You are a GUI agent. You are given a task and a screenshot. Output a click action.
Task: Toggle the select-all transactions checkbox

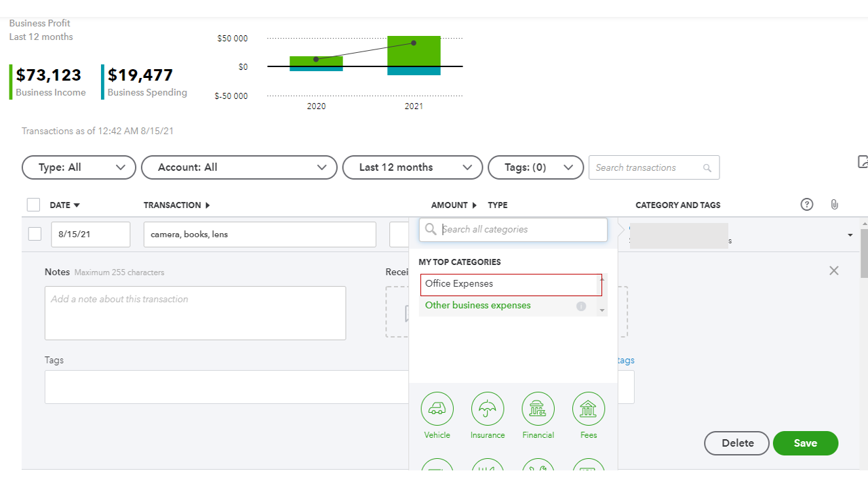[x=34, y=205]
